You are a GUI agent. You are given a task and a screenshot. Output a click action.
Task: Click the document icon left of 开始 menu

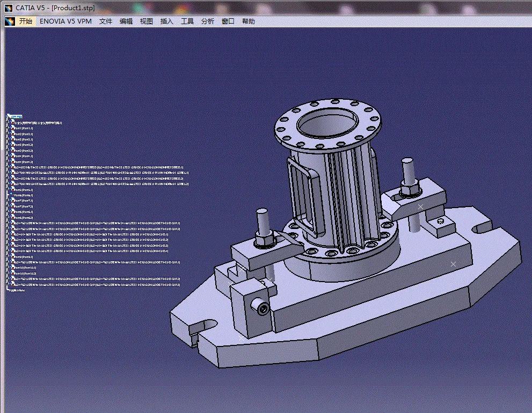10,21
